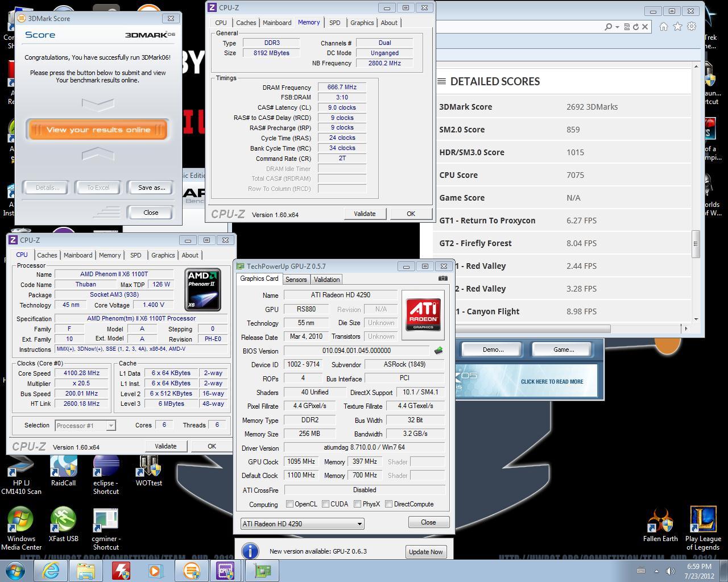
Task: Open the browser search dropdown arrow
Action: click(x=617, y=27)
